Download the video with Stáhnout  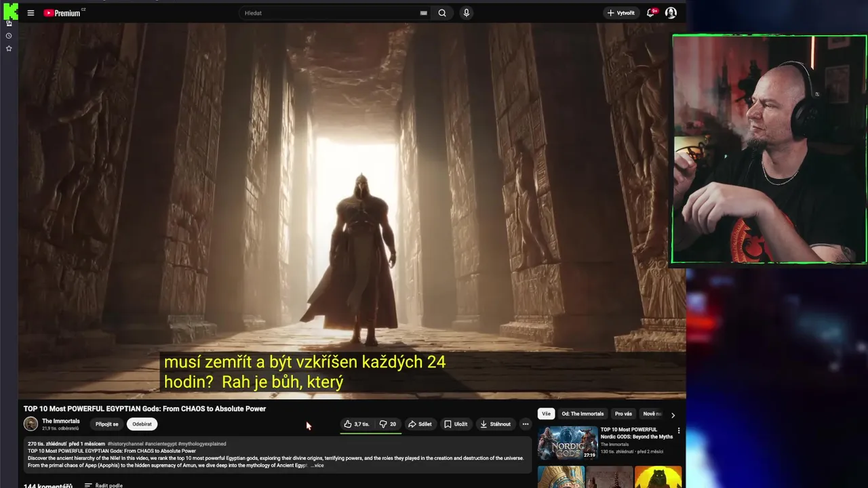[x=496, y=424]
